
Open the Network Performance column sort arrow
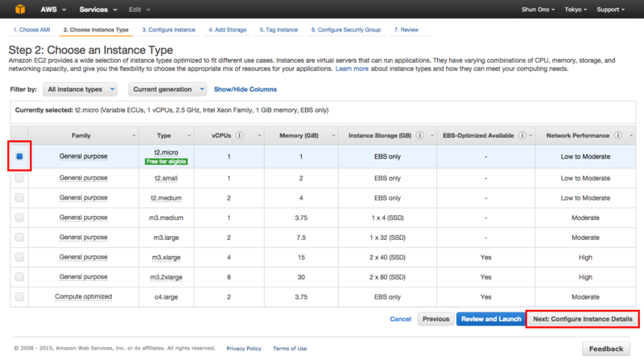coord(631,135)
